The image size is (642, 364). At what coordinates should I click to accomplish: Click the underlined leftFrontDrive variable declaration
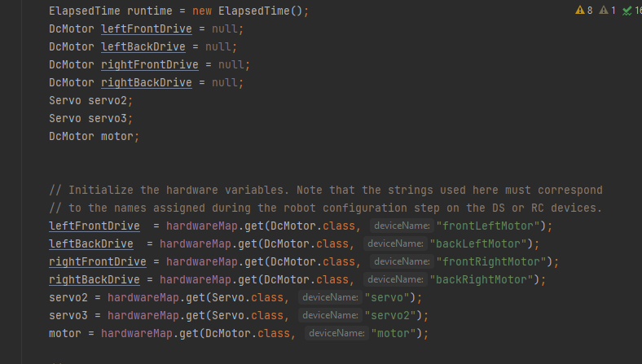coord(146,29)
